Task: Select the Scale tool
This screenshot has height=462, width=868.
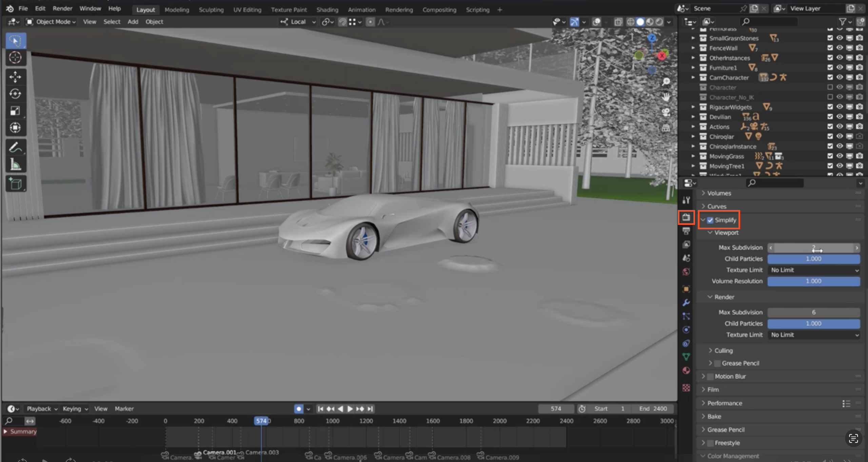Action: 15,111
